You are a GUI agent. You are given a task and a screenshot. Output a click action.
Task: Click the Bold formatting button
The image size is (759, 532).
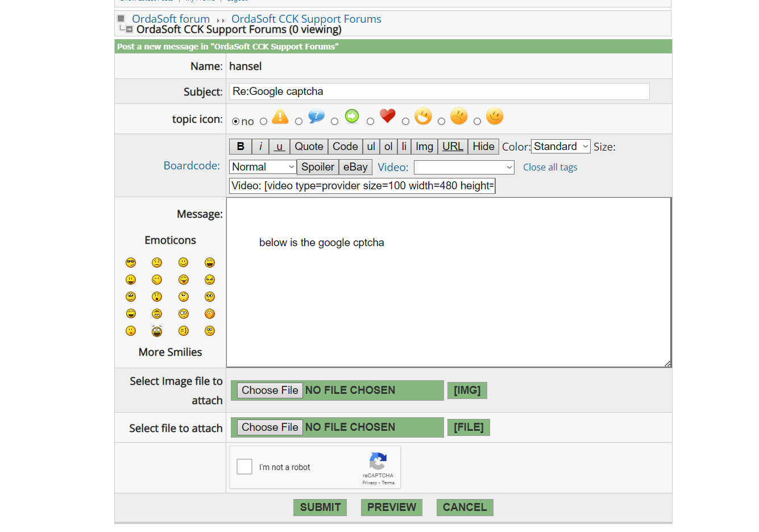click(240, 147)
